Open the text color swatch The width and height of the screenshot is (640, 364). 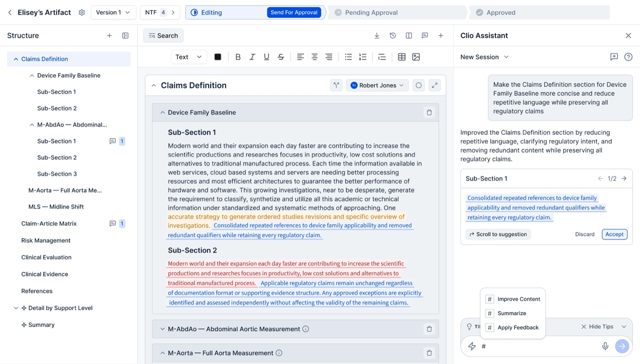[218, 57]
